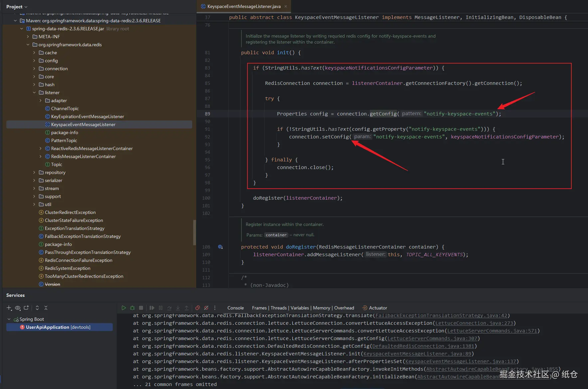Click the Pause Program icon
The height and width of the screenshot is (389, 588).
pyautogui.click(x=161, y=308)
